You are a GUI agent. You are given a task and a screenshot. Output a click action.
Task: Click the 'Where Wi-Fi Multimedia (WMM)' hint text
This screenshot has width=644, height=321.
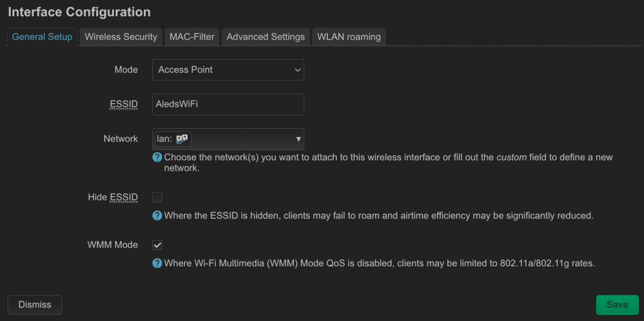(x=379, y=263)
